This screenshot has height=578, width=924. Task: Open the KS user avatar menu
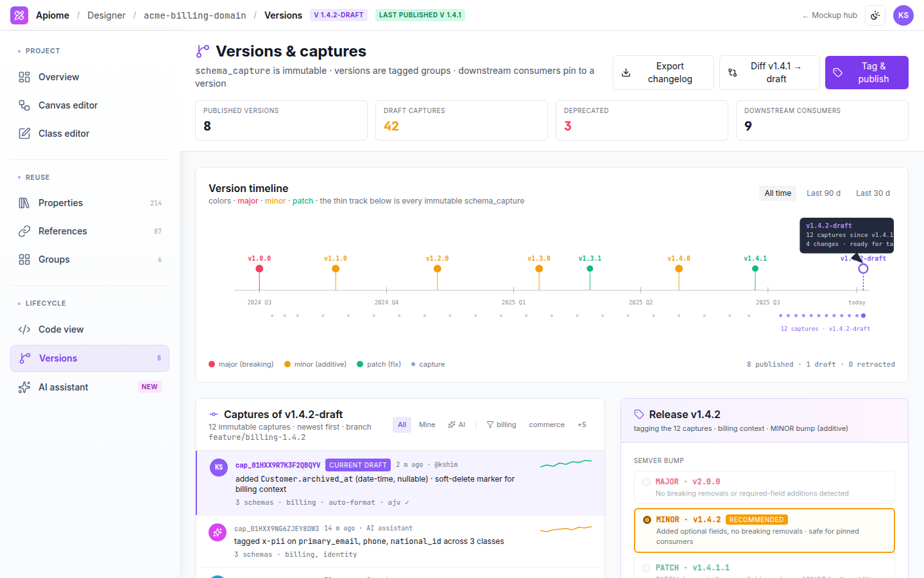coord(903,15)
